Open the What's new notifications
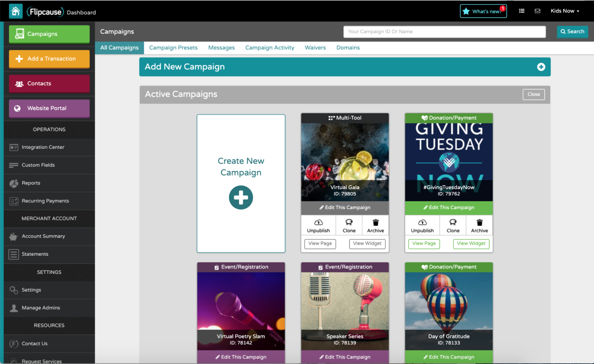This screenshot has width=594, height=364. pyautogui.click(x=483, y=11)
